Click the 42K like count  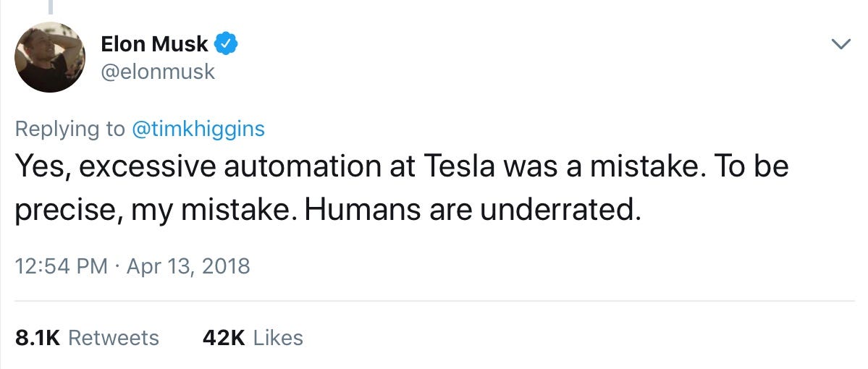tap(224, 338)
